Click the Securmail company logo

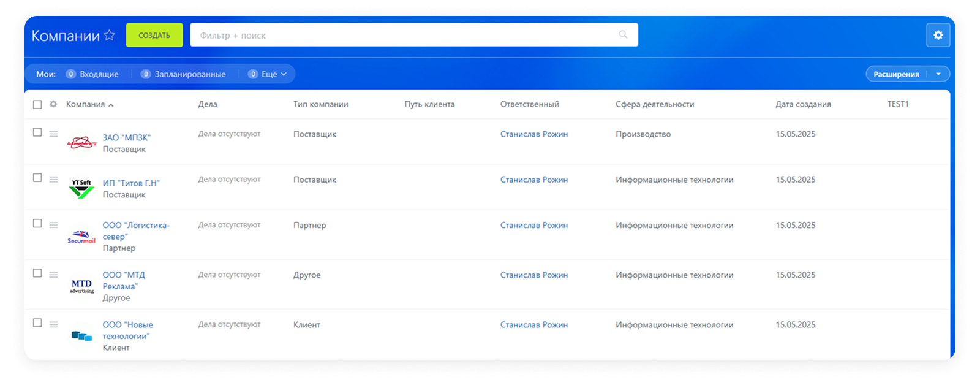coord(81,237)
